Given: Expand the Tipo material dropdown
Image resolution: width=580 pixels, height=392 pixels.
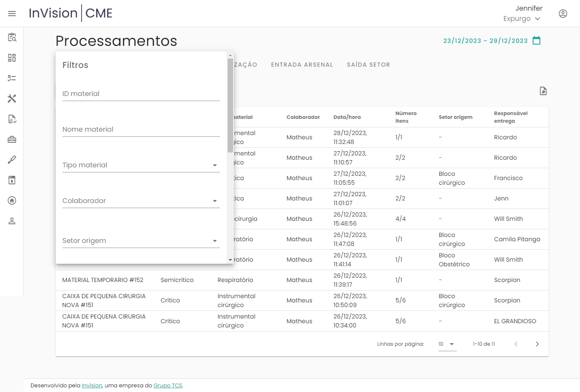Looking at the screenshot, I should tap(141, 165).
